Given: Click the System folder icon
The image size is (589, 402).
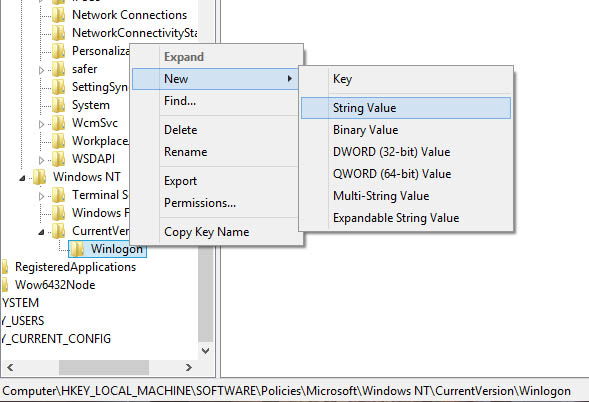Looking at the screenshot, I should (58, 105).
